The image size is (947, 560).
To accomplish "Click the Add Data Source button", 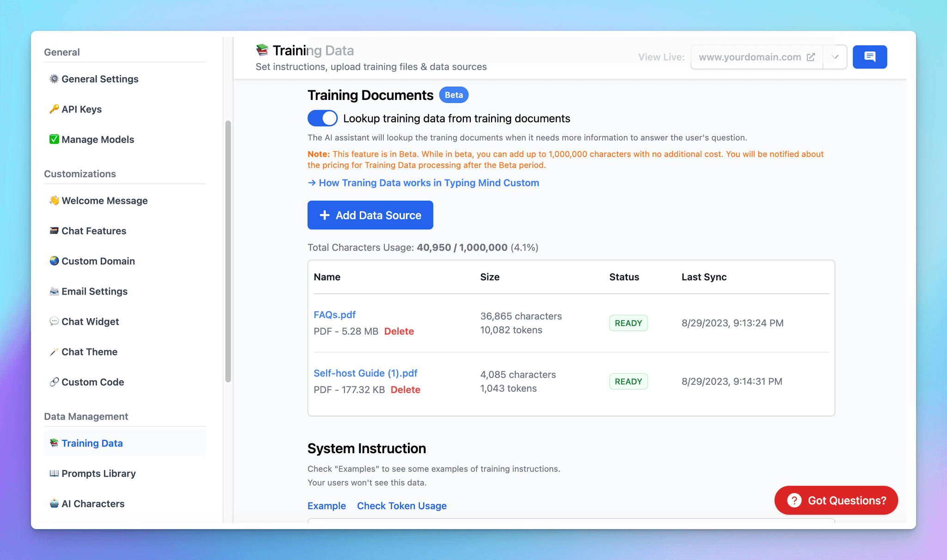I will 370,215.
